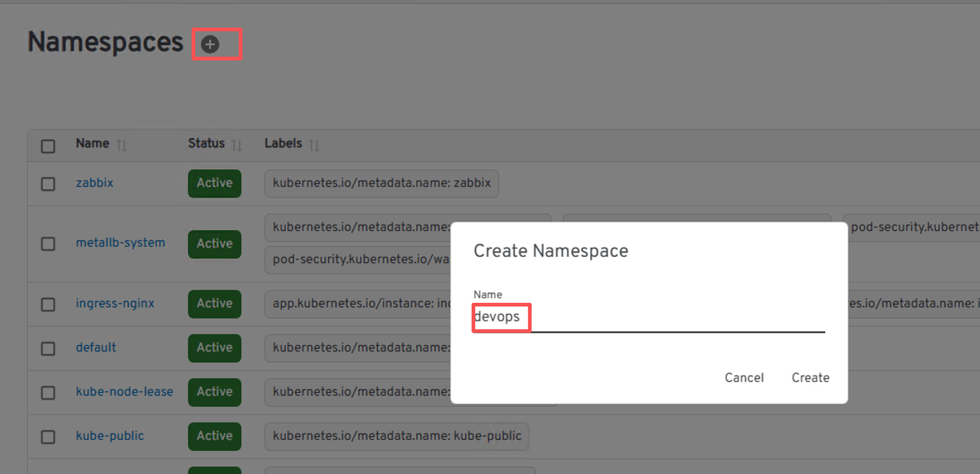Tick the ingress-nginx row checkbox
The image size is (980, 474).
point(48,305)
